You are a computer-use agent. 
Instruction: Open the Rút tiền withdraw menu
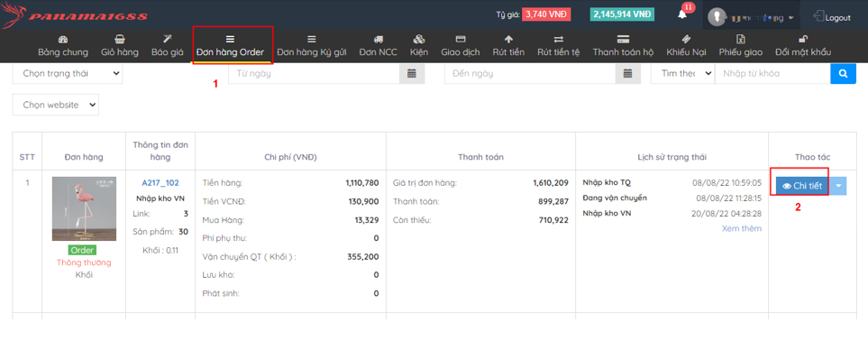[x=508, y=46]
